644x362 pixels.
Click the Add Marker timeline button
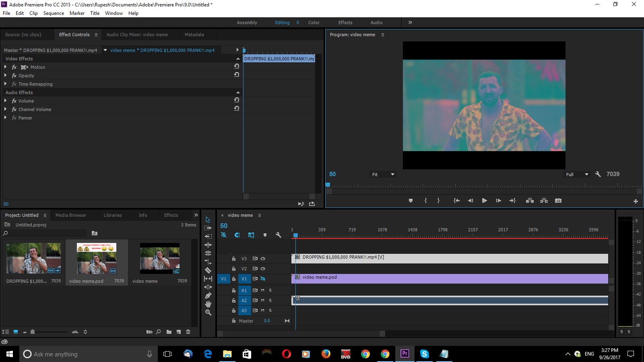pos(265,235)
